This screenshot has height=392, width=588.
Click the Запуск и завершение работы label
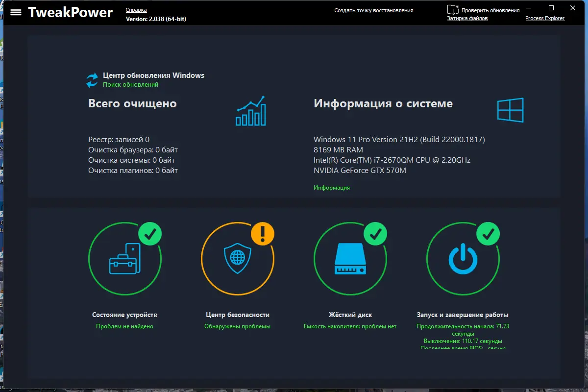(463, 315)
